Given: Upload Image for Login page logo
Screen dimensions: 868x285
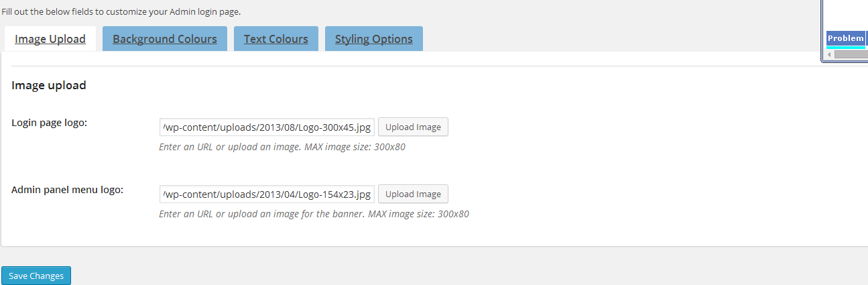Looking at the screenshot, I should click(x=413, y=127).
